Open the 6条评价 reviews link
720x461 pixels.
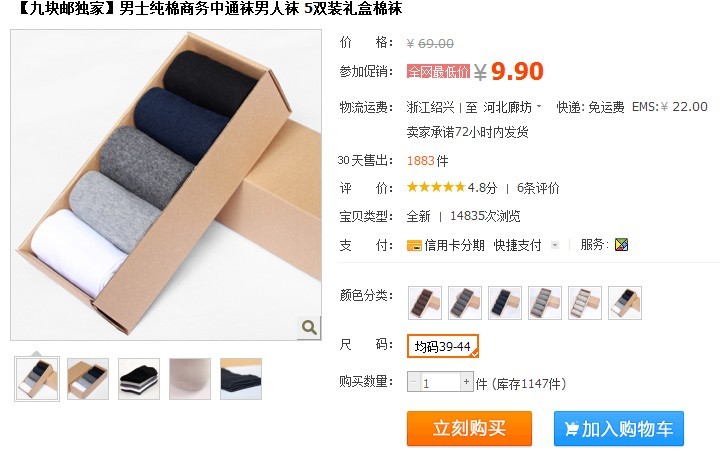point(538,188)
